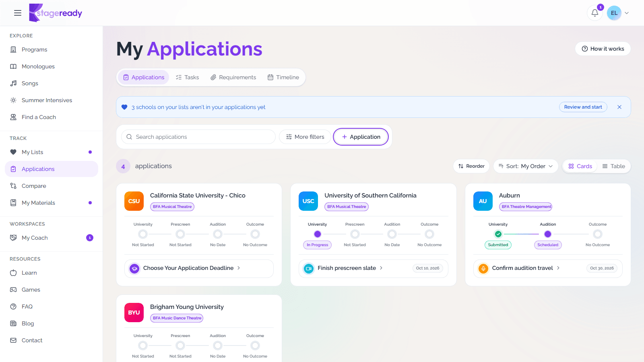Viewport: 644px width, 362px height.
Task: Open My Materials in the sidebar
Action: click(x=52, y=203)
